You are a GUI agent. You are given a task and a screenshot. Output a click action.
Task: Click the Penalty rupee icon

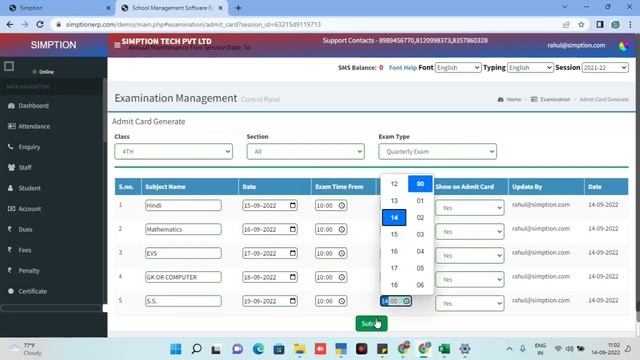click(x=10, y=270)
